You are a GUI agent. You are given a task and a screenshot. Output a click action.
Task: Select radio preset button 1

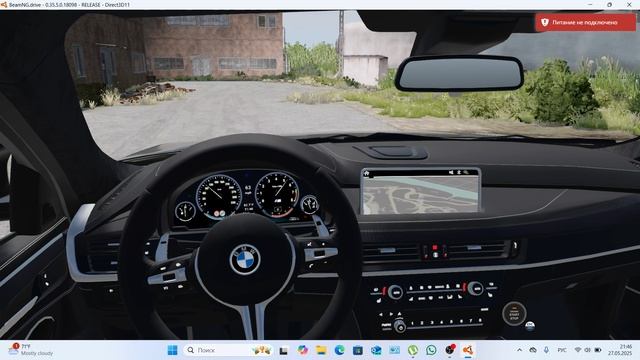click(412, 323)
